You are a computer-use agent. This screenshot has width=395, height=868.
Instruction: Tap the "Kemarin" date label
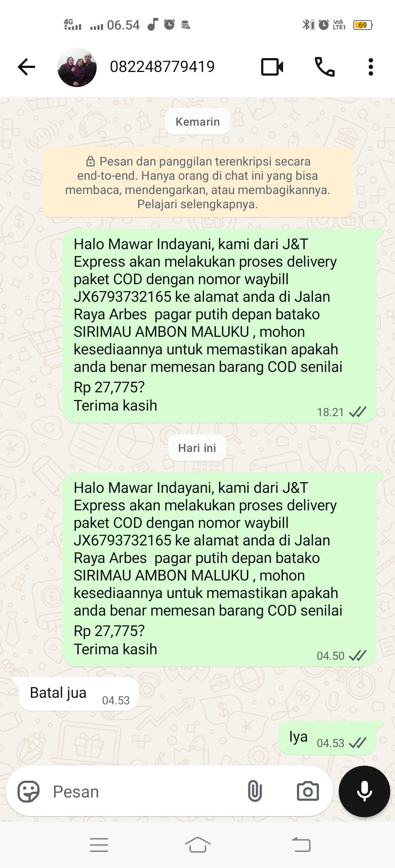[x=197, y=122]
